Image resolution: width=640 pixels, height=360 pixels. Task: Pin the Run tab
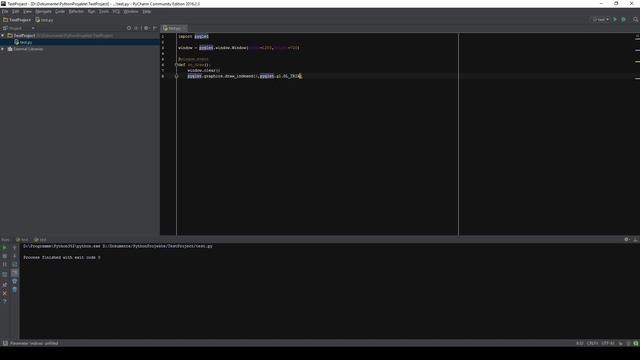pos(5,284)
